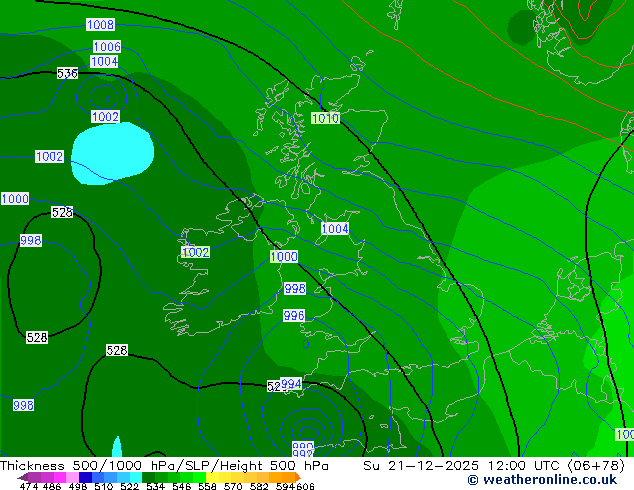Click the 1002 label over Ireland
The height and width of the screenshot is (490, 634).
click(x=196, y=252)
